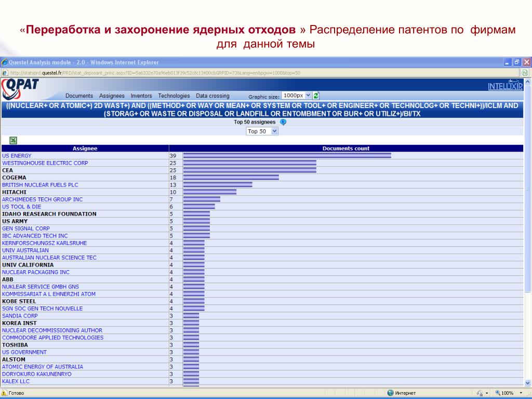Open AUSTRALIAN NUCLEAR SCIENCE TEC link
The height and width of the screenshot is (399, 532).
pyautogui.click(x=49, y=258)
